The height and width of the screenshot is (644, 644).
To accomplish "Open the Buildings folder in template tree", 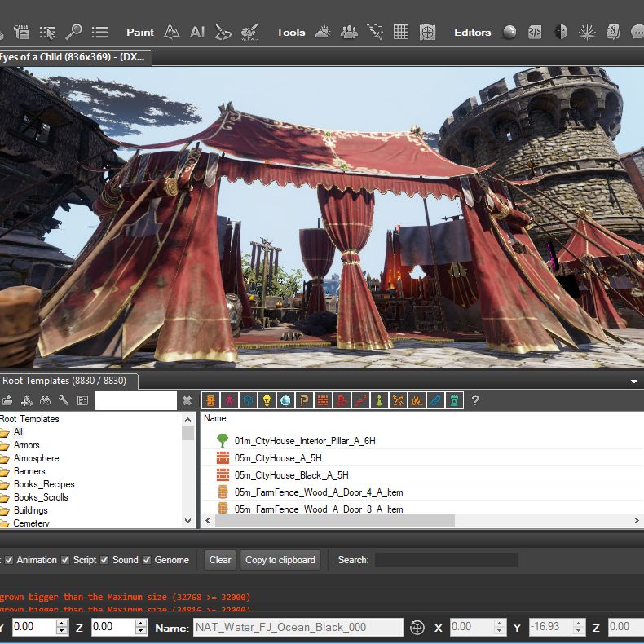I will [31, 510].
